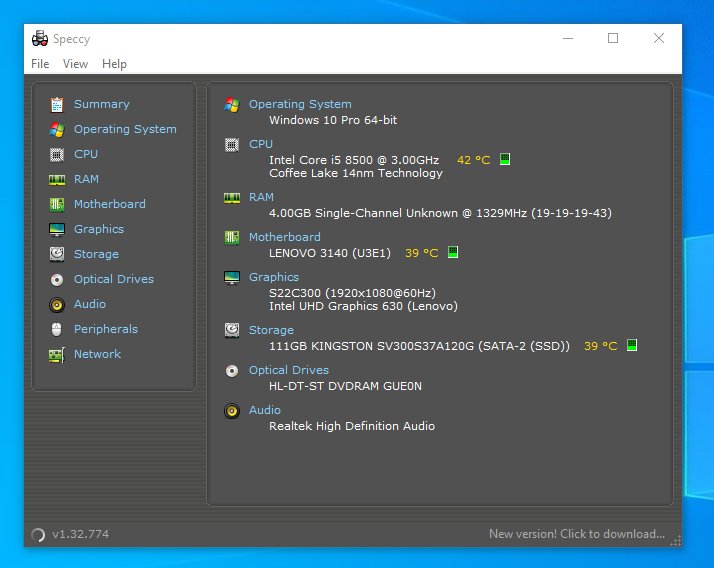Click the Windows flag icon in summary pane
Image resolution: width=714 pixels, height=568 pixels.
point(232,105)
